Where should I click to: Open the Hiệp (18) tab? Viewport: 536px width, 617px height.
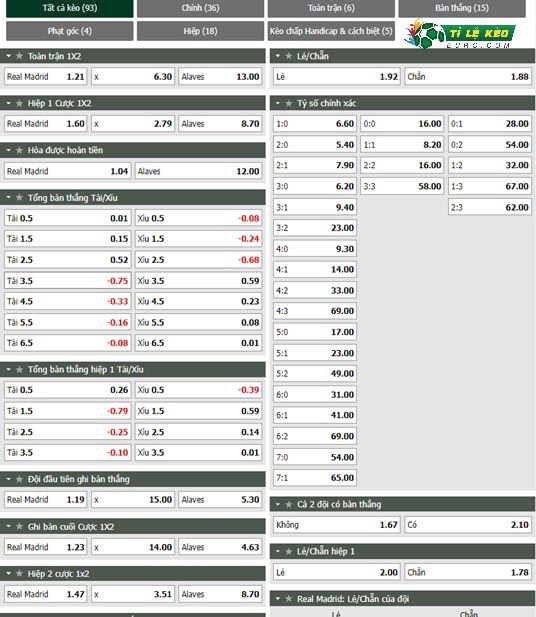click(200, 31)
